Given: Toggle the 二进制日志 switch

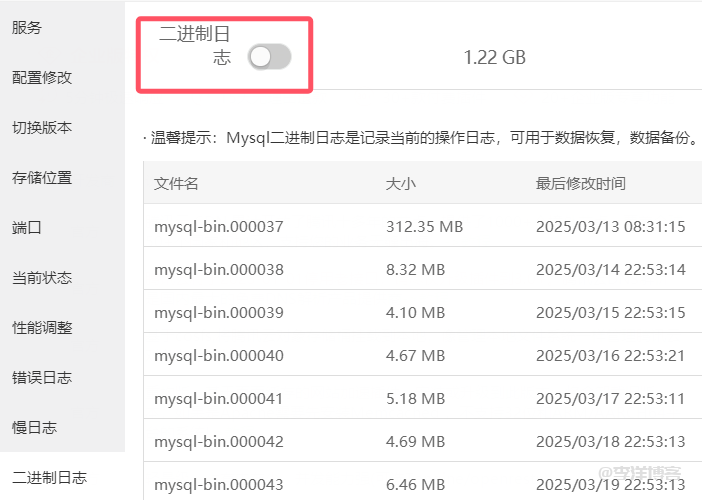Looking at the screenshot, I should (x=269, y=58).
